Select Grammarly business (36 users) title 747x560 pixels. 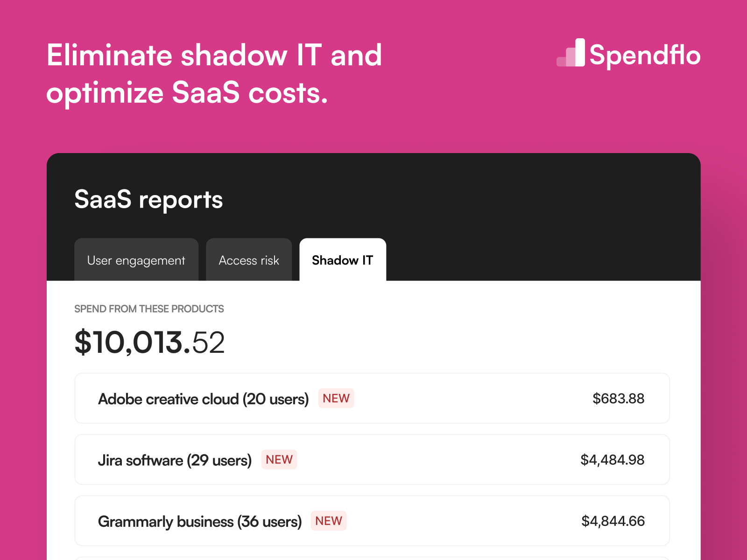coord(200,522)
